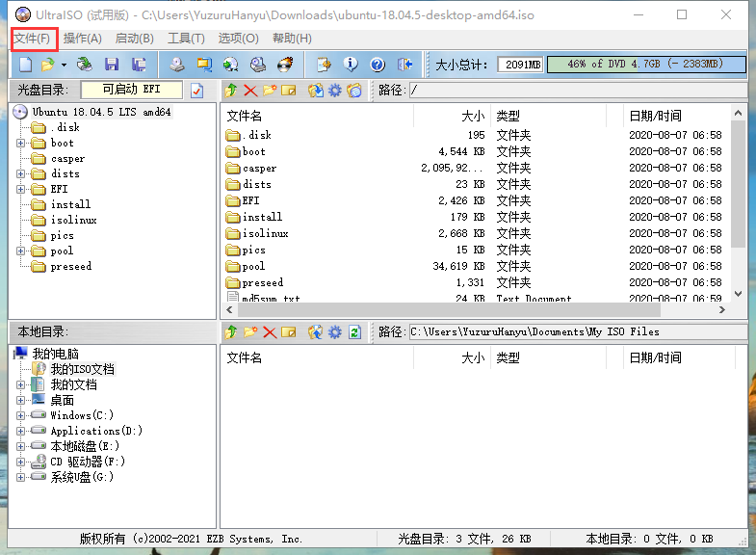Click the Save As multi-floppy icon
756x555 pixels.
[139, 65]
